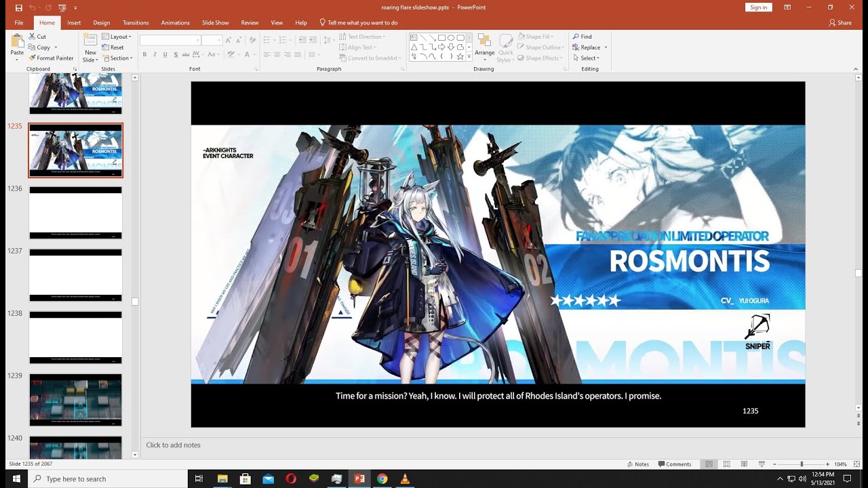Click the Find magnifier button
Image resolution: width=868 pixels, height=488 pixels.
(x=582, y=37)
